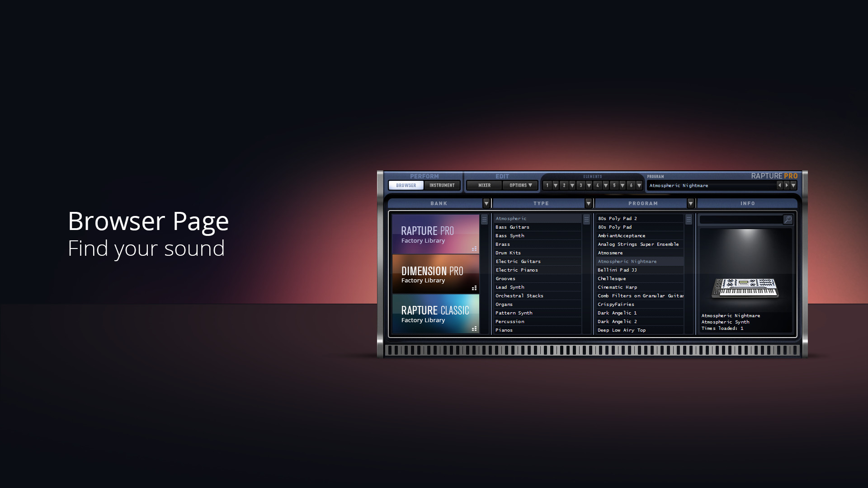Select the Bellini Pad JJ program
This screenshot has width=868, height=488.
pos(617,270)
